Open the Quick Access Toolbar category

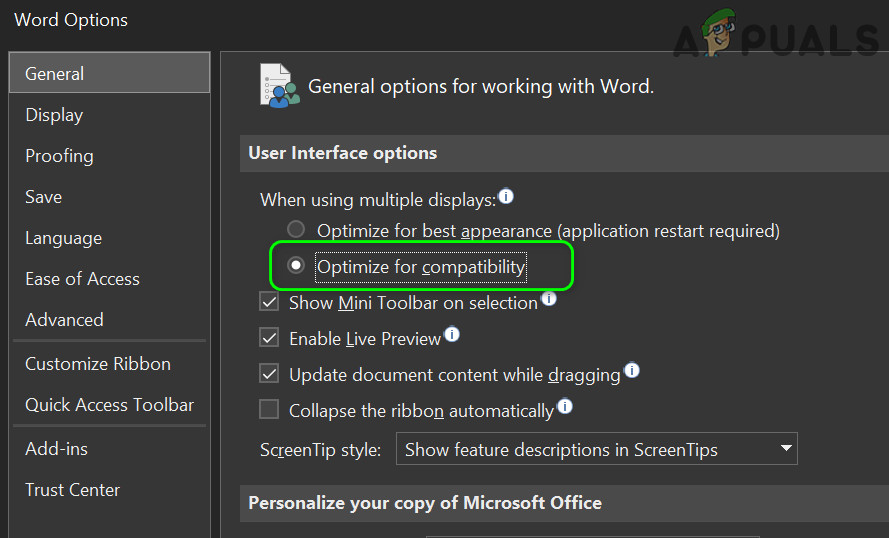pos(109,405)
